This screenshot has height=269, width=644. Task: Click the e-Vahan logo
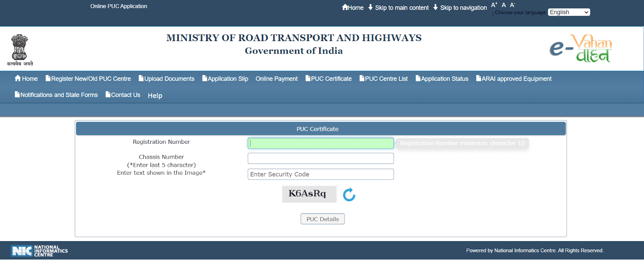(581, 49)
